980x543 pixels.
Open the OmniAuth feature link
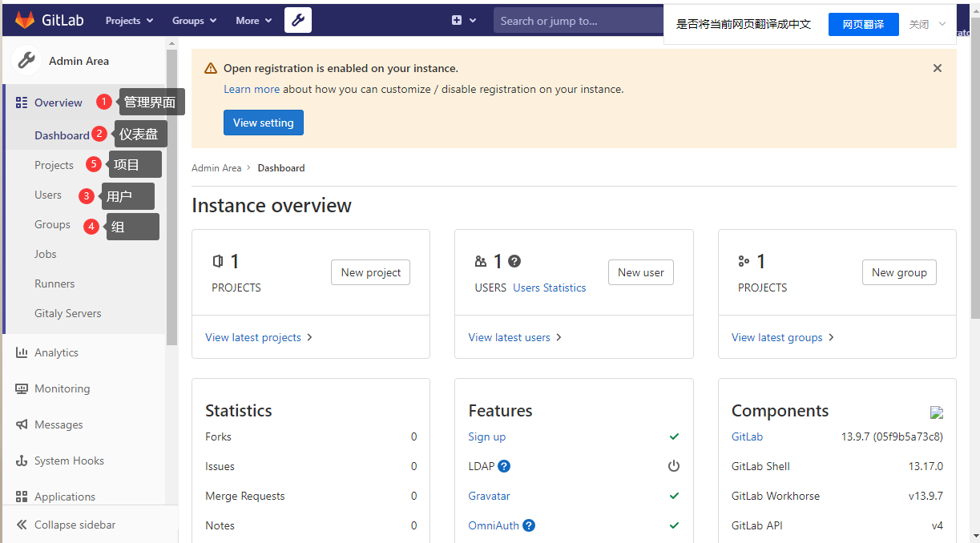494,525
